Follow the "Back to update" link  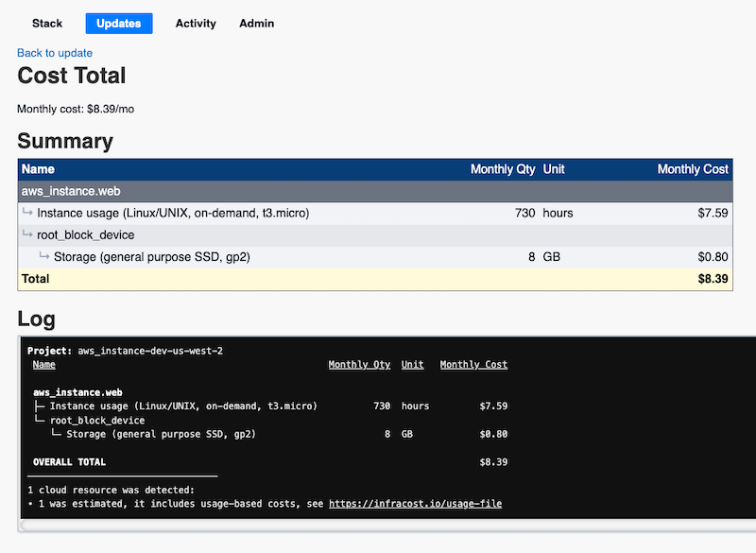55,53
